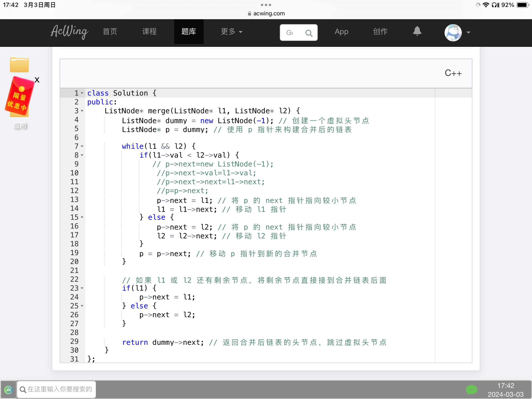Expand the 更多 dropdown menu
Image resolution: width=532 pixels, height=399 pixels.
(x=231, y=32)
